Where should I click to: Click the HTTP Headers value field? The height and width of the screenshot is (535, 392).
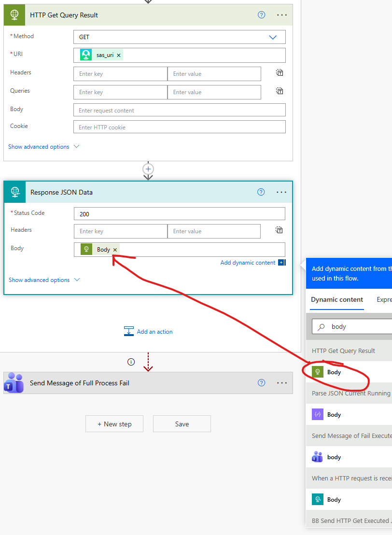coord(214,74)
